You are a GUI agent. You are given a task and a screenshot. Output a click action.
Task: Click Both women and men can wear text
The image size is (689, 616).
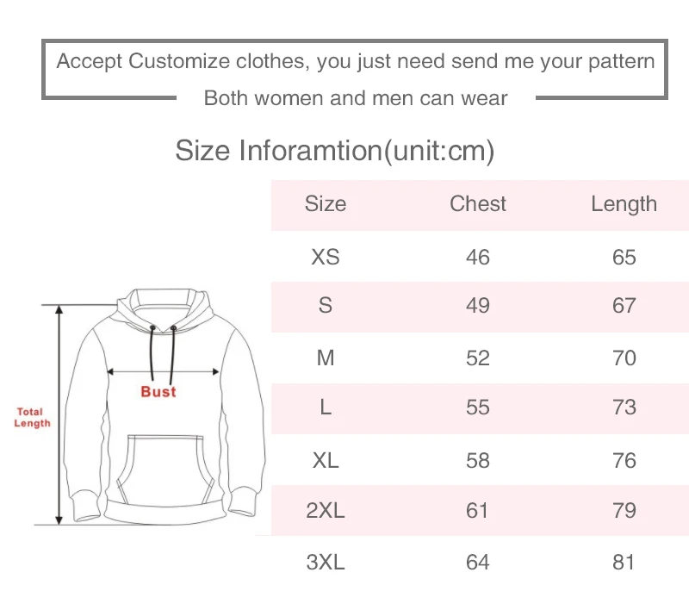[x=356, y=98]
